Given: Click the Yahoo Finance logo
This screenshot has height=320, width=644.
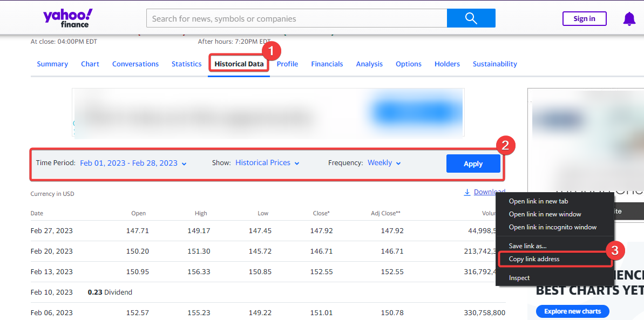Looking at the screenshot, I should pos(67,18).
